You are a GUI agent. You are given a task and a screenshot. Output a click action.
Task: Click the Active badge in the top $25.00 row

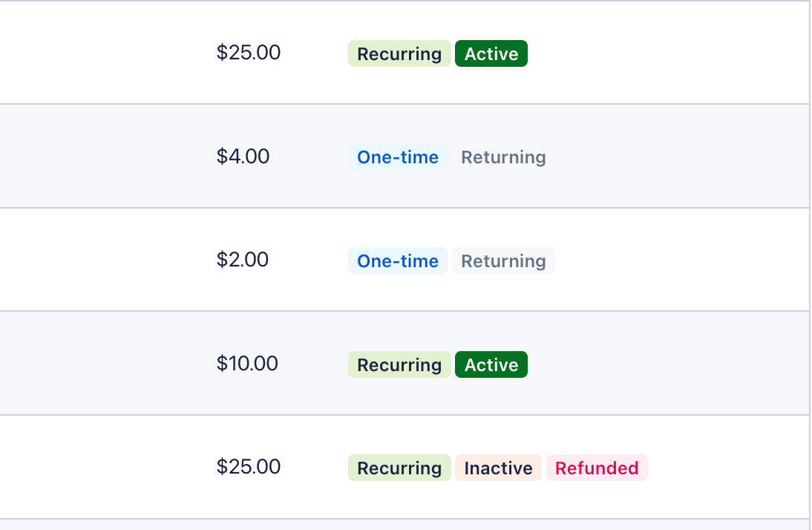491,54
